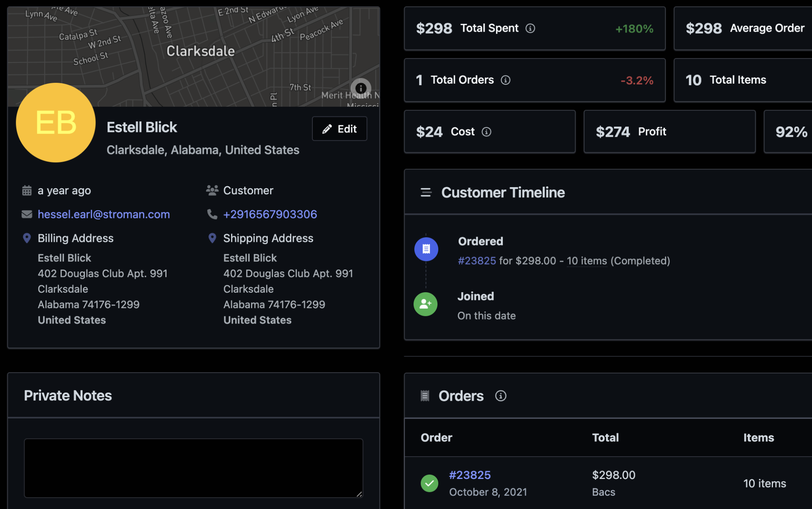Email hessel.earl@stroman.com
The height and width of the screenshot is (509, 812).
(x=104, y=214)
